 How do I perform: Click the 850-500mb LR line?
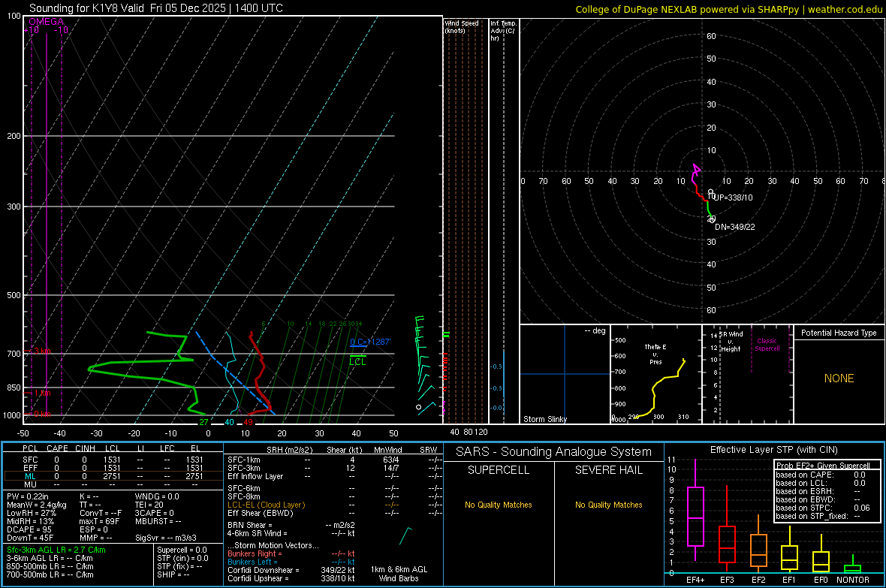[x=50, y=566]
